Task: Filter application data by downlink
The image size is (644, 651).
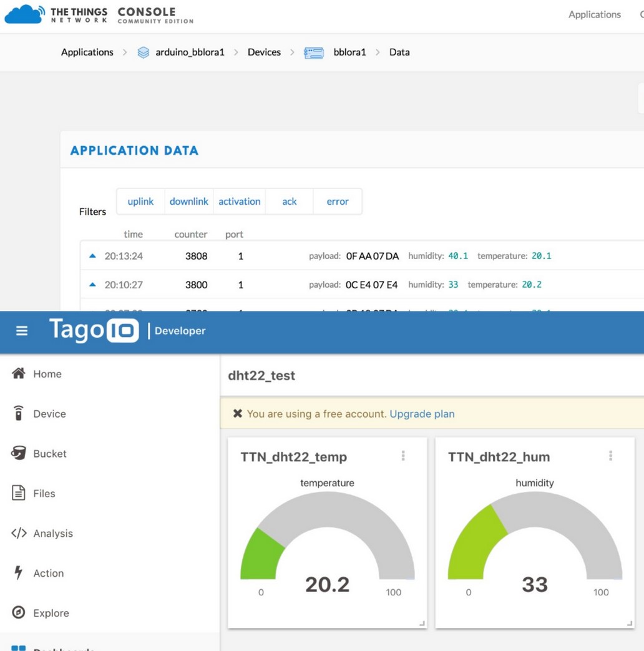Action: [189, 202]
